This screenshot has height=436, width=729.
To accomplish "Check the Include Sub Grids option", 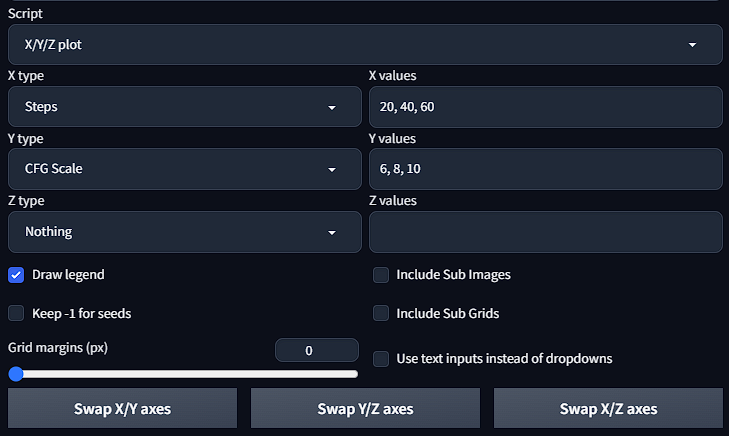I will click(381, 313).
